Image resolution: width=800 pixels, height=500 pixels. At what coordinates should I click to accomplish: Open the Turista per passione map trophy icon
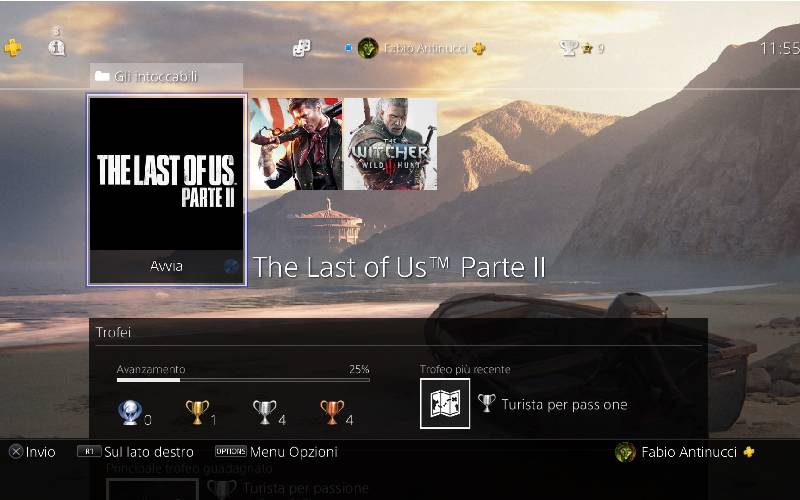click(x=445, y=404)
